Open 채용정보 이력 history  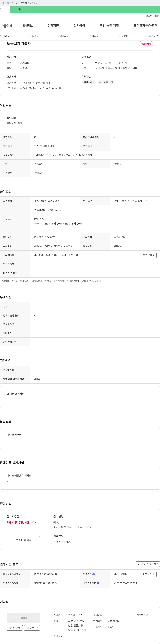click(143, 615)
